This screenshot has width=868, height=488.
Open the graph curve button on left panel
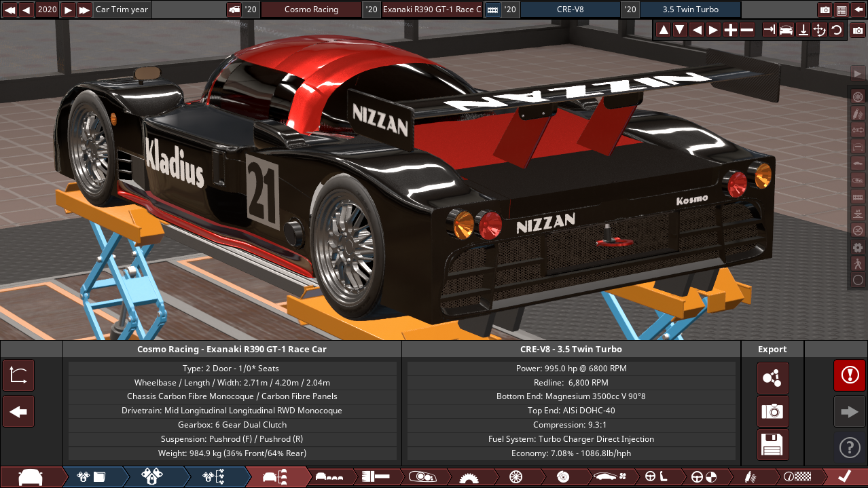18,375
